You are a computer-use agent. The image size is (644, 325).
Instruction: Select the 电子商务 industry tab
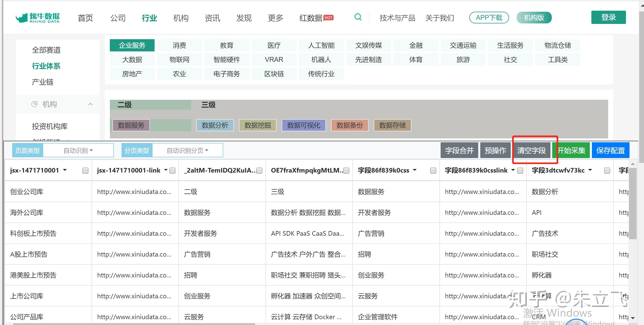[227, 74]
